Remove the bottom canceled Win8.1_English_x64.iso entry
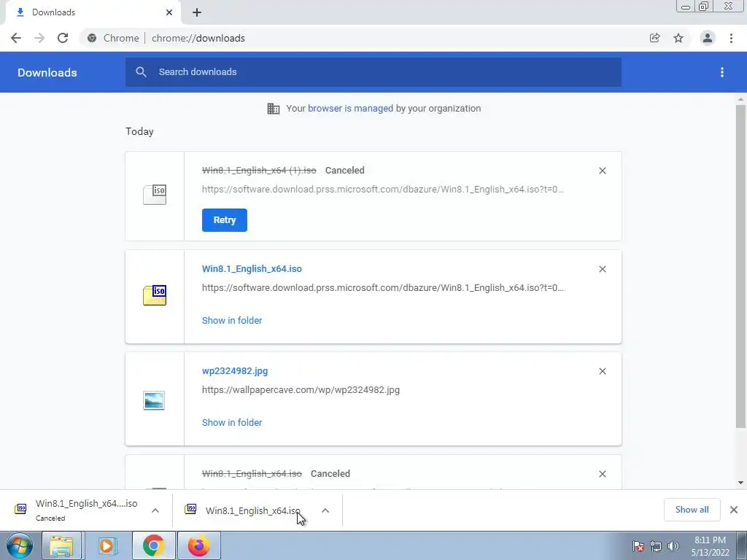 tap(602, 474)
